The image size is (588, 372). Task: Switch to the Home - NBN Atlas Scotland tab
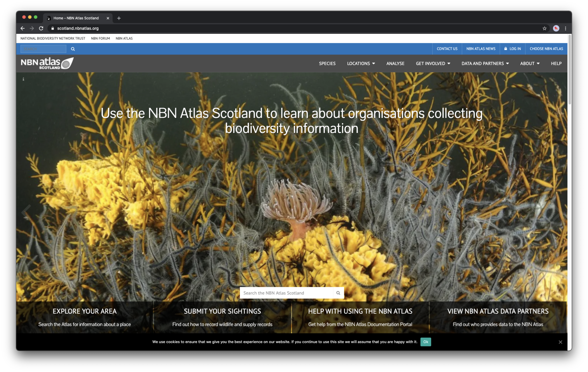click(x=76, y=18)
